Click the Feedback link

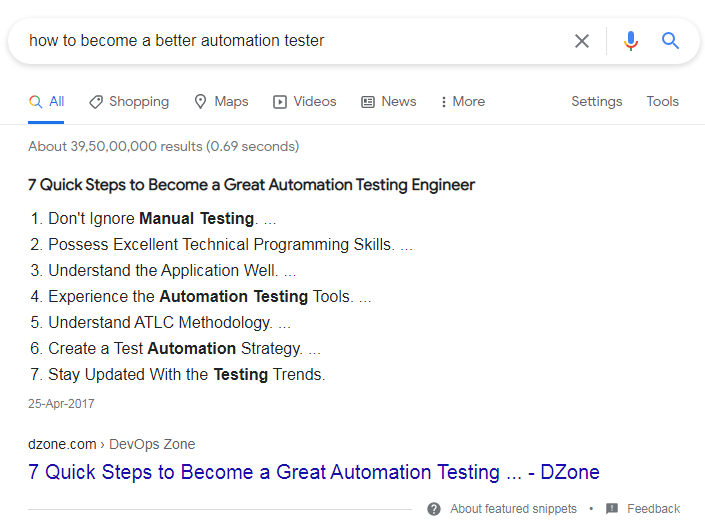(653, 509)
